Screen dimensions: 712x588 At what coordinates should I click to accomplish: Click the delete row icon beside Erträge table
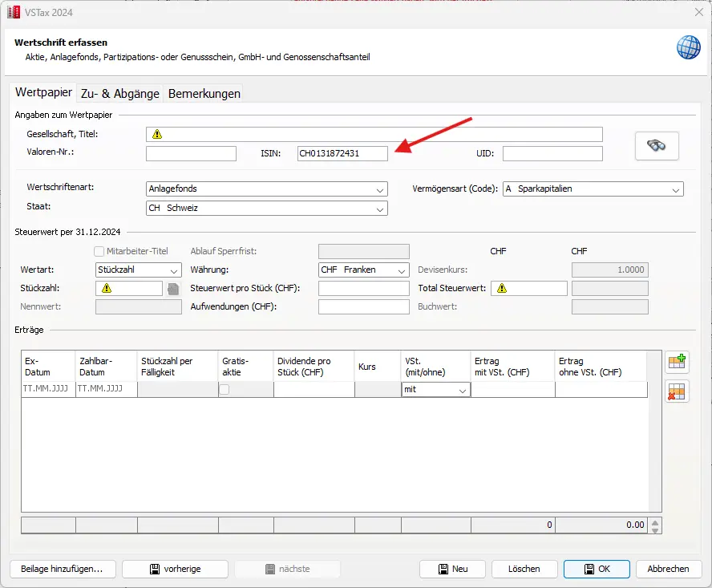pyautogui.click(x=676, y=391)
